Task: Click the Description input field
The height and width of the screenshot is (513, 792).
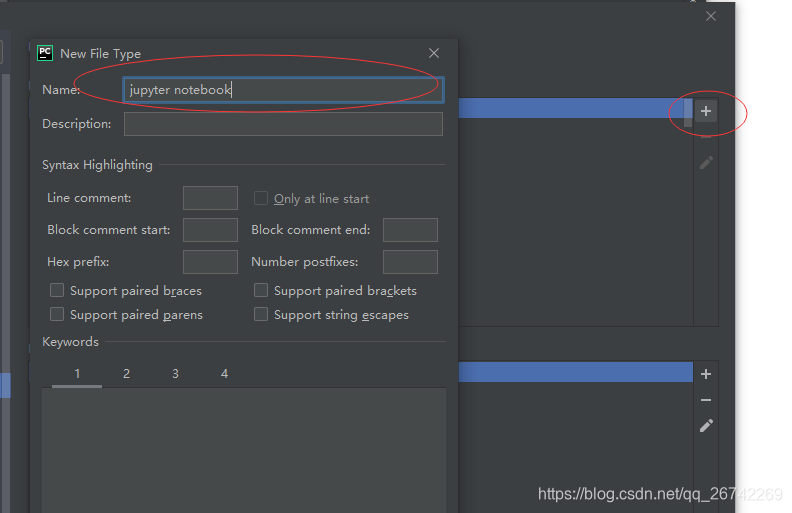Action: [283, 124]
